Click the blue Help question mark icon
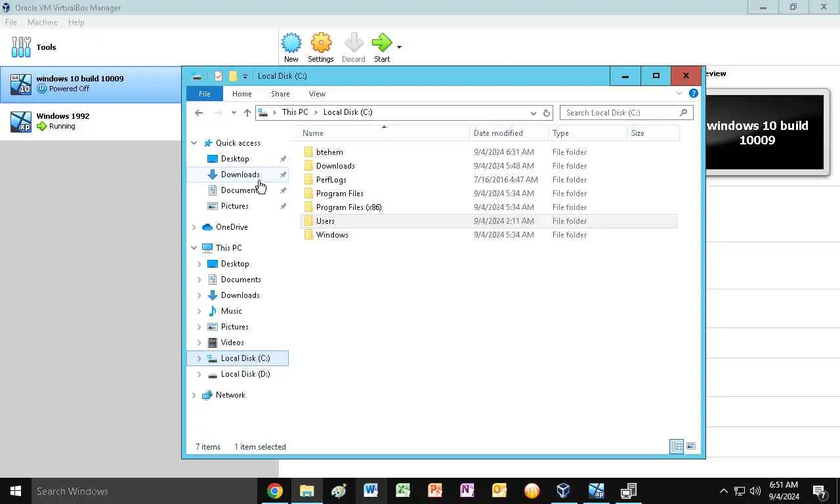The image size is (840, 504). click(694, 94)
